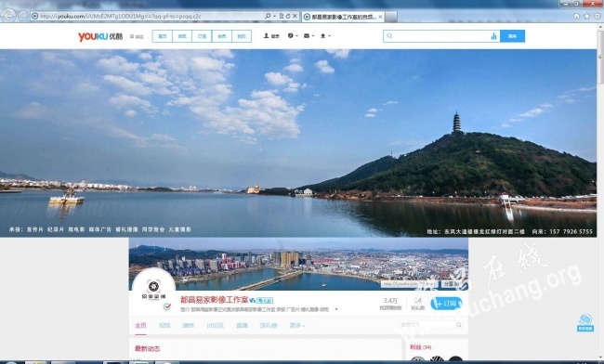604x364 pixels.
Task: Click the Youku logo
Action: pos(100,36)
